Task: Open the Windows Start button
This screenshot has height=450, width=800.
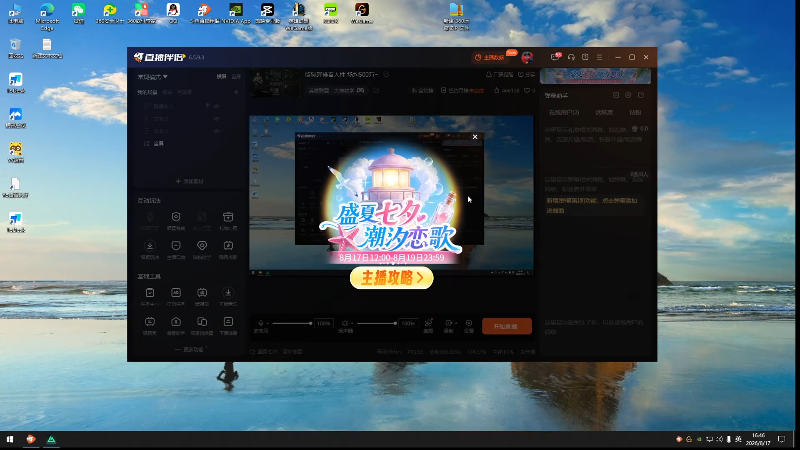Action: (x=10, y=439)
